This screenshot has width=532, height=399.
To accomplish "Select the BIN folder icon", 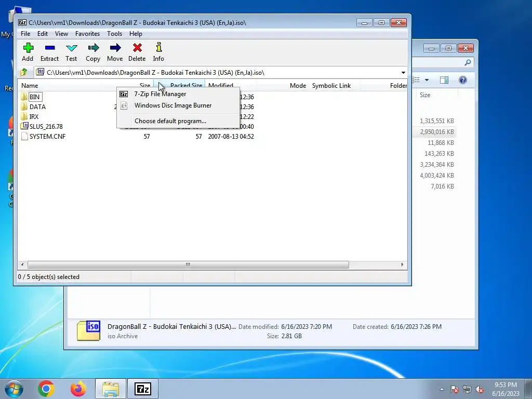I will tap(24, 97).
